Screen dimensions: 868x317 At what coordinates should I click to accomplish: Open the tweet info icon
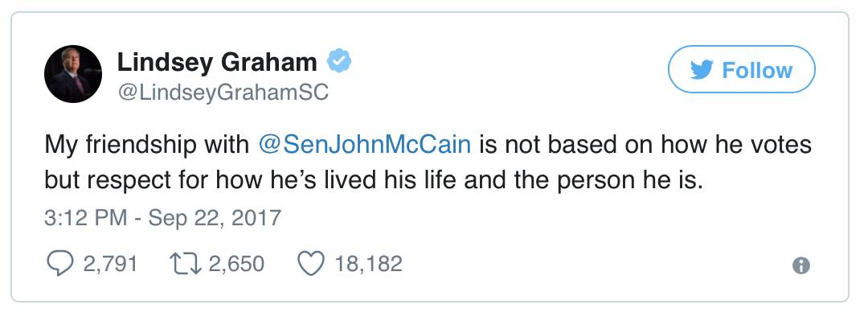click(x=801, y=265)
